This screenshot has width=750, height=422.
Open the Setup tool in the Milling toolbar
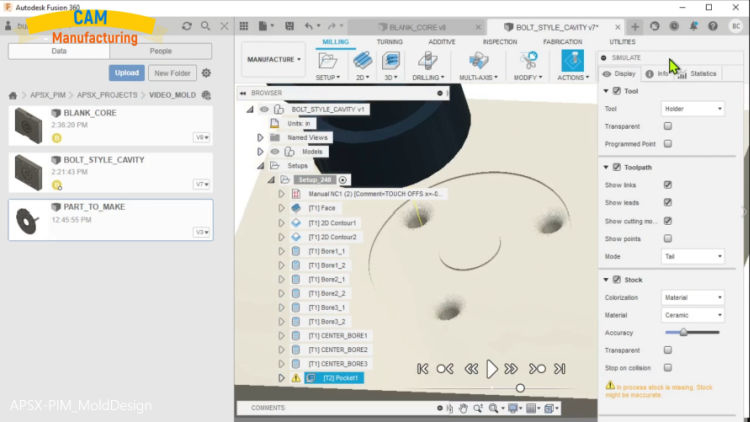(328, 62)
